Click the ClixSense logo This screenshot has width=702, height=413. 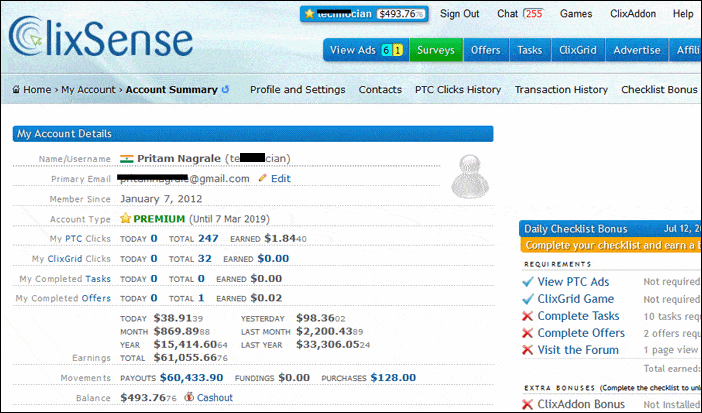coord(101,37)
